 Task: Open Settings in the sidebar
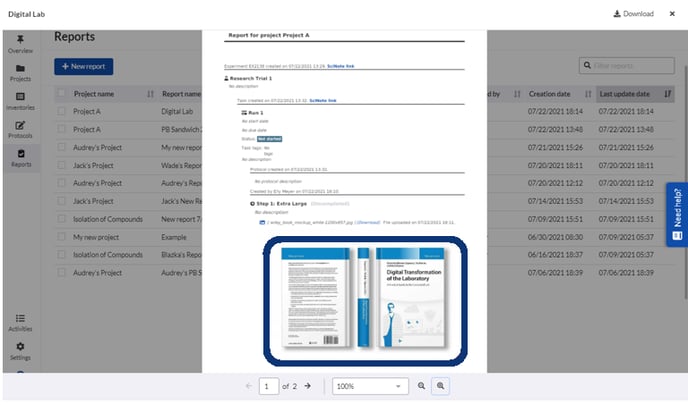(20, 351)
